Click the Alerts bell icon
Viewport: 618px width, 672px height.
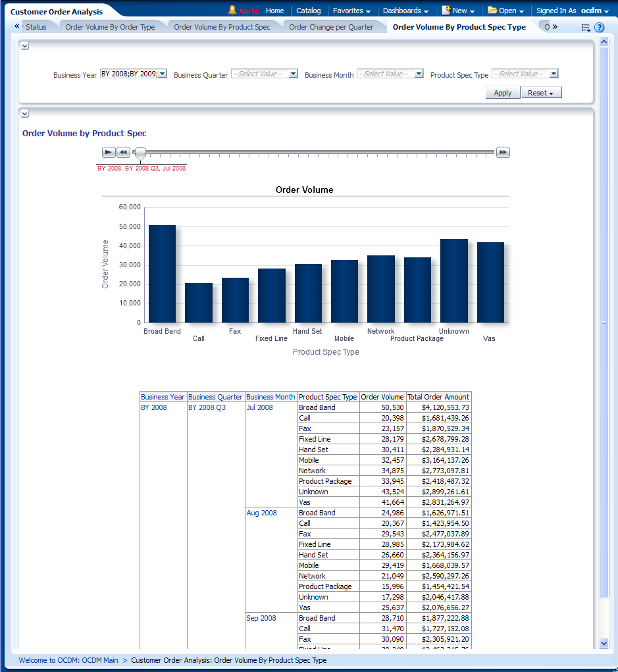click(232, 11)
